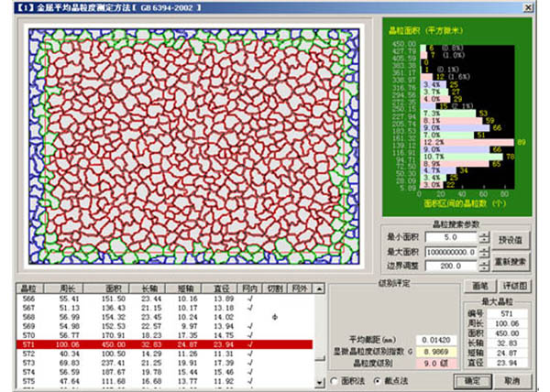Click the 最大晶粒 编号 value 571
This screenshot has width=550, height=392.
coord(507,313)
